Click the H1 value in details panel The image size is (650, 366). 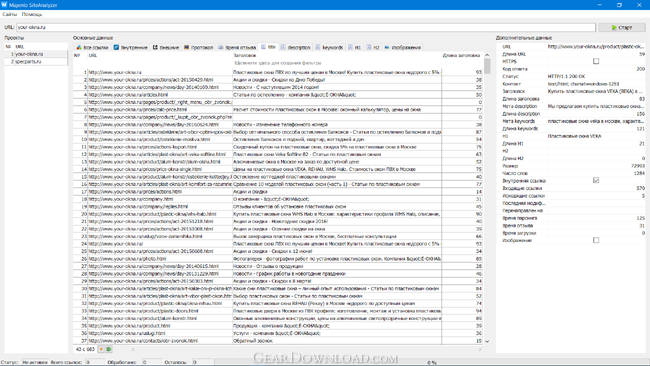574,136
